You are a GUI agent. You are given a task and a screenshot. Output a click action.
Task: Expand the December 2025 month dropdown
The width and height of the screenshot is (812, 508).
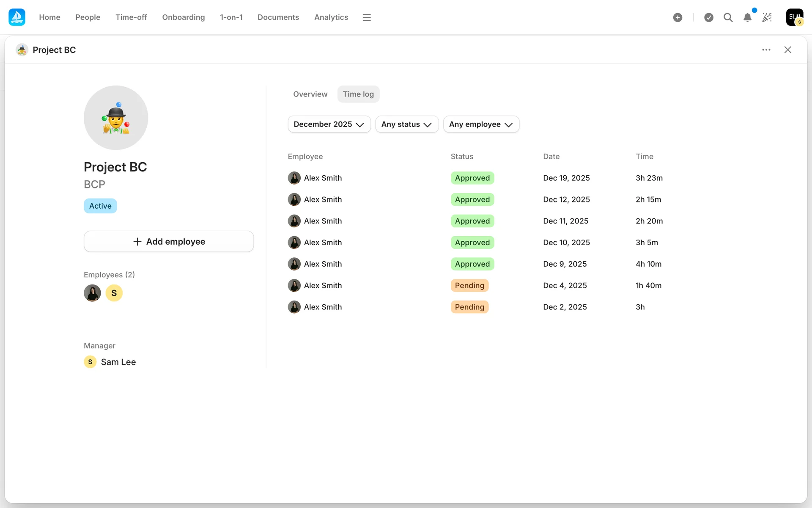point(329,124)
